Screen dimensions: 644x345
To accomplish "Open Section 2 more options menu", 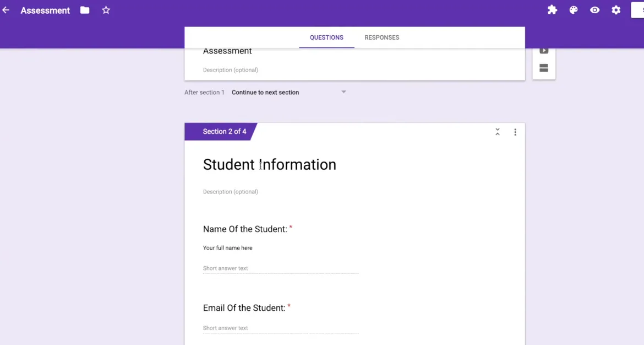I will click(x=515, y=132).
